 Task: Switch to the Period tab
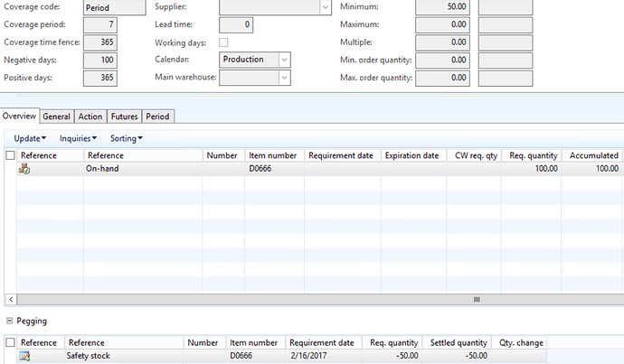pyautogui.click(x=157, y=117)
